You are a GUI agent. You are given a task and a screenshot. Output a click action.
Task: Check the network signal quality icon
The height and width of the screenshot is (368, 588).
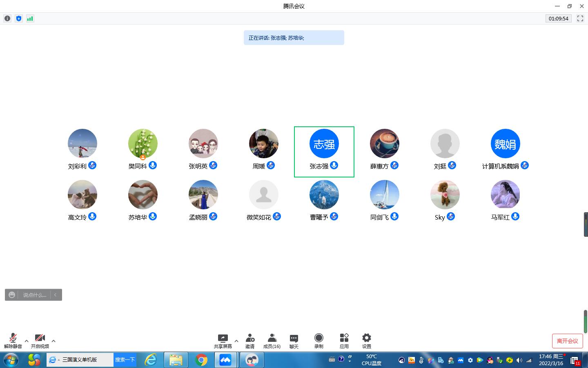click(x=30, y=18)
